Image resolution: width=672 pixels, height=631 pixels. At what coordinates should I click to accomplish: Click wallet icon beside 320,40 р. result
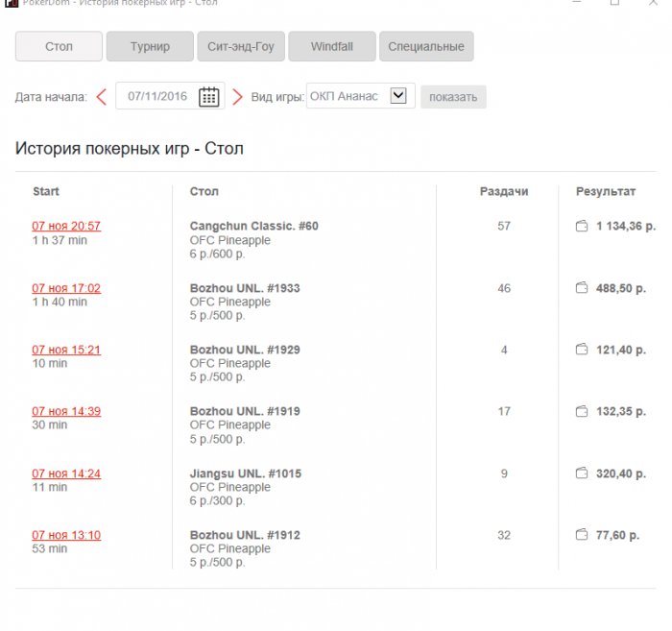point(581,473)
